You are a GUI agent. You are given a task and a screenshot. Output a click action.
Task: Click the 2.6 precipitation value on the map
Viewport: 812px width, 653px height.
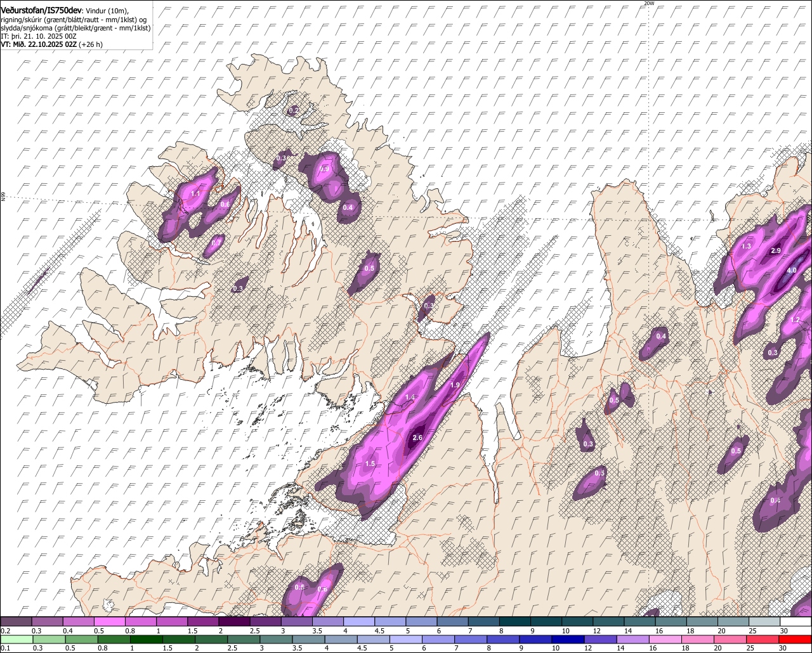pos(417,438)
